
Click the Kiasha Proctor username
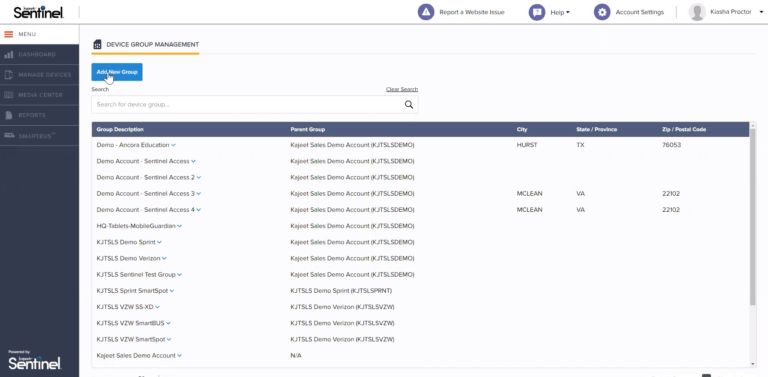730,12
